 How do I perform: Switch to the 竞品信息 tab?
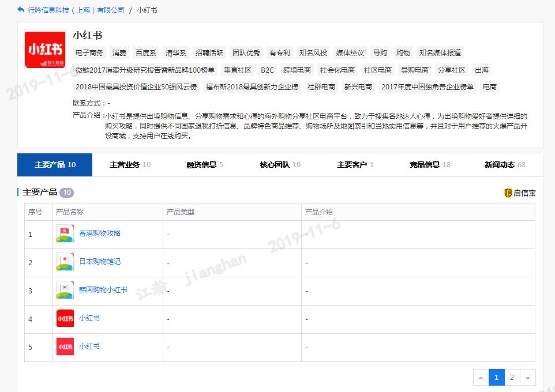[x=430, y=165]
